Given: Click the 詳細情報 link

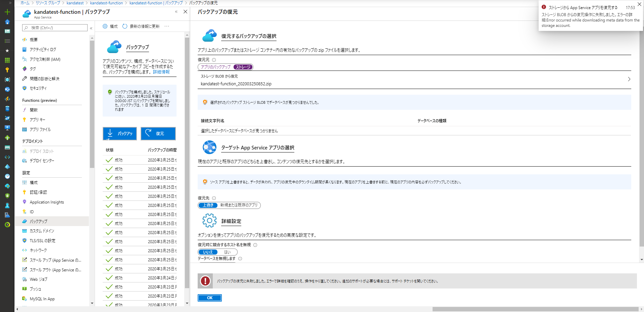Looking at the screenshot, I should (161, 72).
